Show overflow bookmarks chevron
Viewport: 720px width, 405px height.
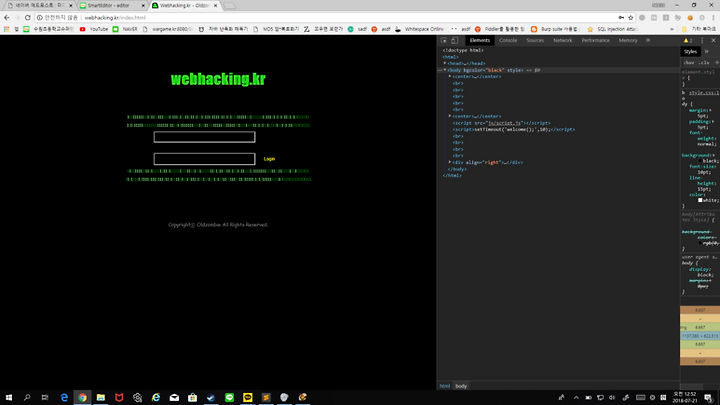click(x=672, y=29)
